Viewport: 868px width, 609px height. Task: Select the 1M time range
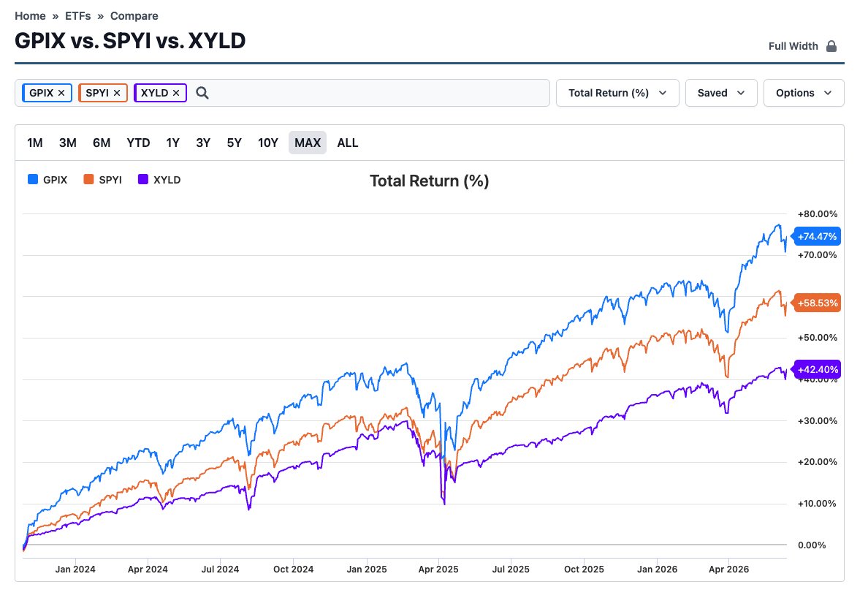click(x=35, y=143)
